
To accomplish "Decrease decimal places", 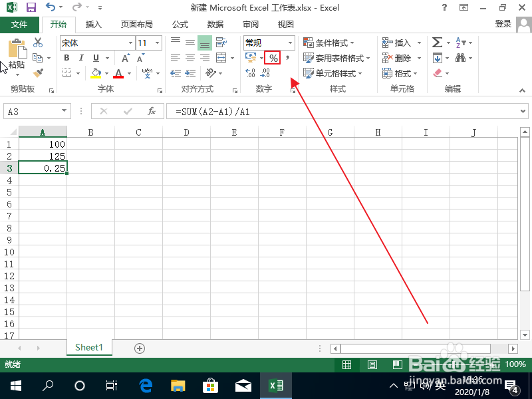I will (265, 72).
